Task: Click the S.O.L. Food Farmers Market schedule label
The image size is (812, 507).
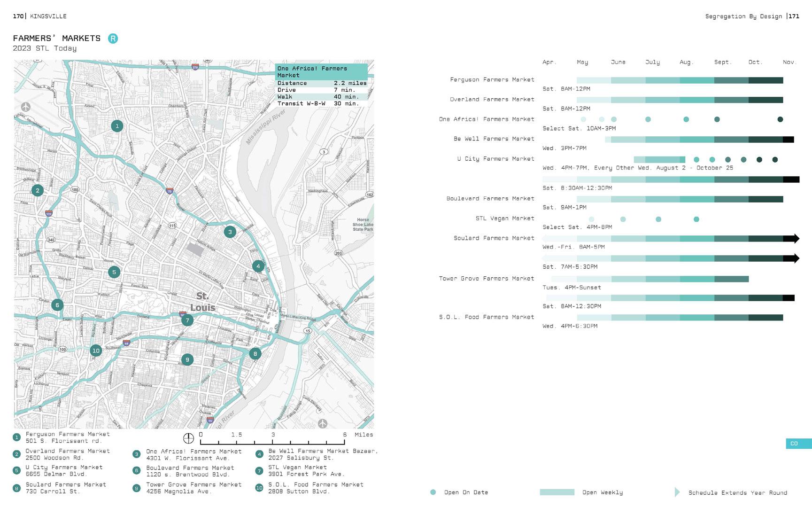Action: [487, 317]
